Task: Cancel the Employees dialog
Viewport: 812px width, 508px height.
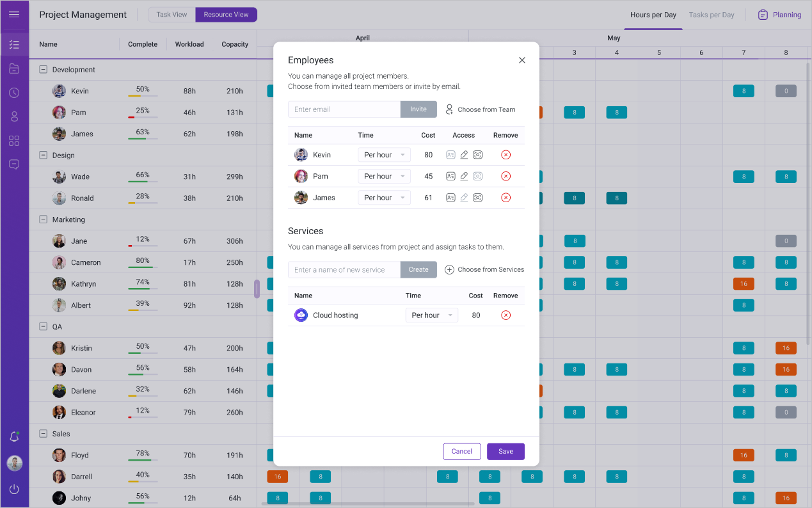Action: (x=462, y=451)
